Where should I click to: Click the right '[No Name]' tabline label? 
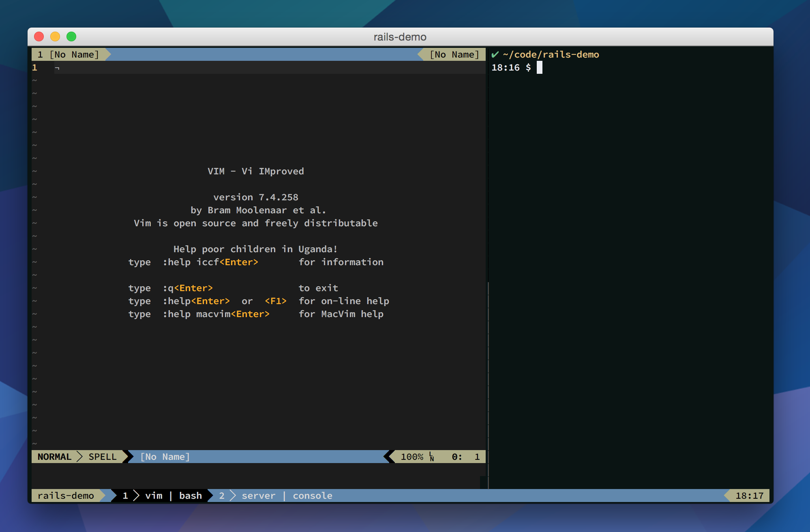pyautogui.click(x=454, y=54)
